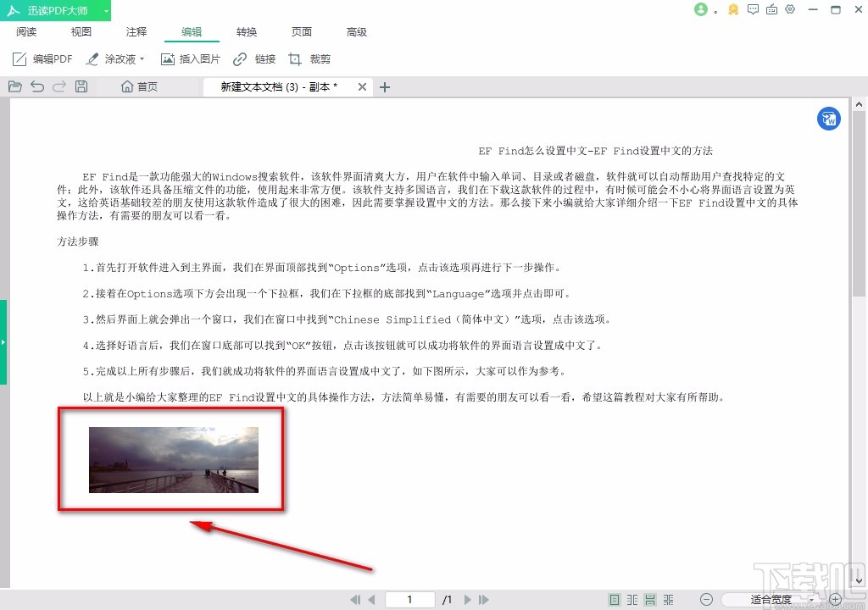Click the closing paragraph 以上就是小编给大家整理的
Screen dimensions: 868x610
tap(404, 397)
